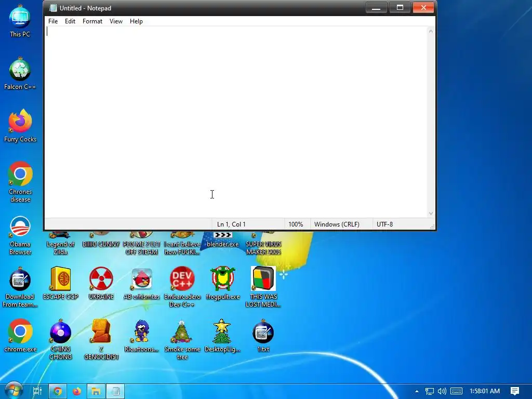Open File Explorer from the taskbar
Image resolution: width=532 pixels, height=399 pixels.
pyautogui.click(x=96, y=391)
